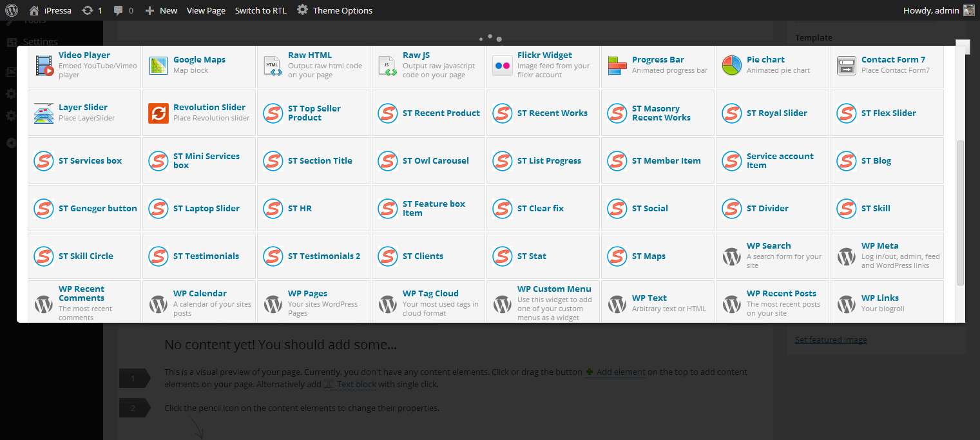Add the ST Testimonials element

[199, 256]
